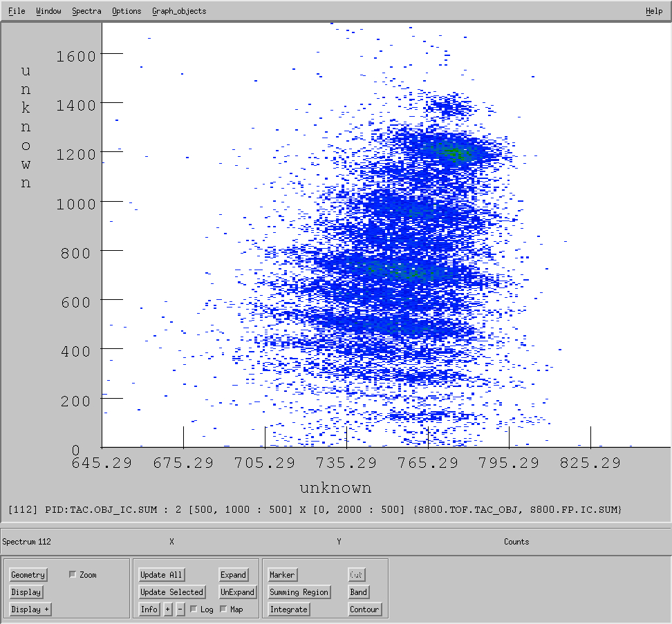Open the Spectra menu
Image resolution: width=672 pixels, height=624 pixels.
(86, 11)
